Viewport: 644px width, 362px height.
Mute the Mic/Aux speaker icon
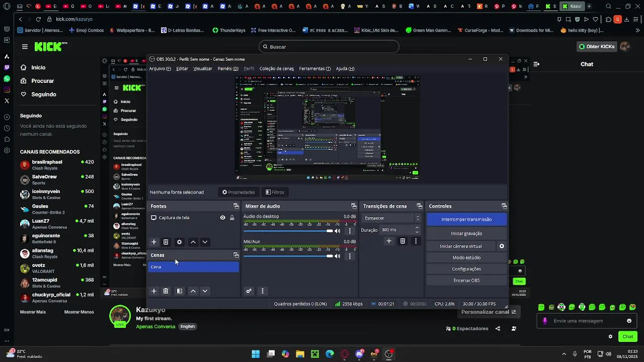point(337,256)
